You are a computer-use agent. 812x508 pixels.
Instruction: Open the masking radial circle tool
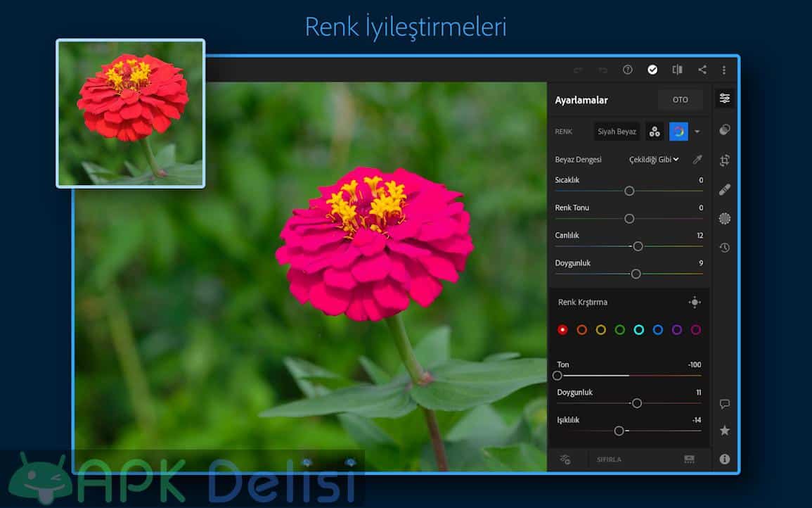click(x=725, y=219)
